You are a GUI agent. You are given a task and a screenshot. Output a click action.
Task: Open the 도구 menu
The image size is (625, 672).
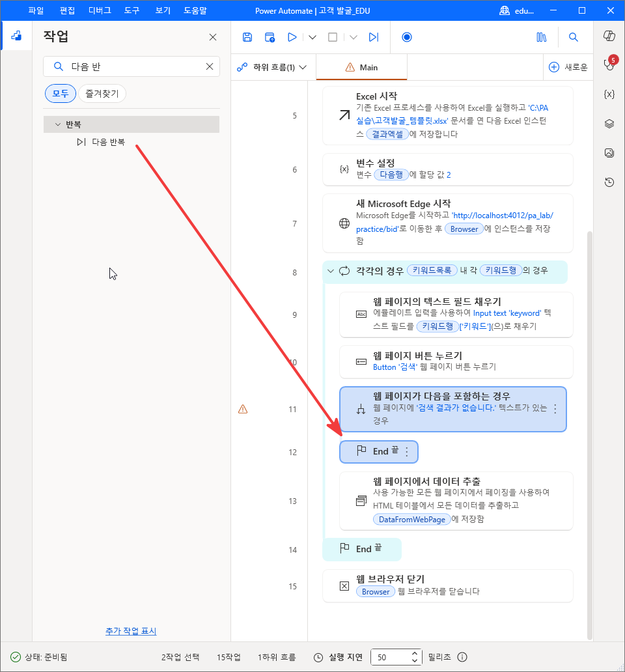tap(132, 10)
